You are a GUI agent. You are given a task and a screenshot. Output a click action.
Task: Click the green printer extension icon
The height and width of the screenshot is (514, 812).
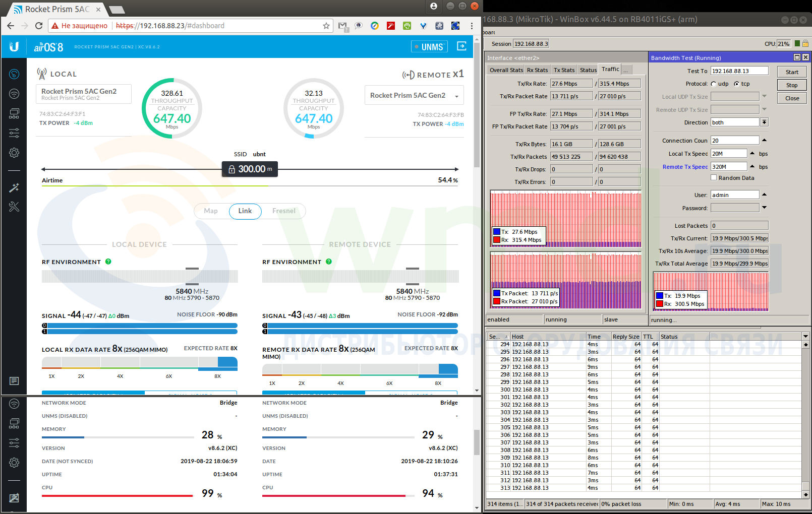pos(407,26)
